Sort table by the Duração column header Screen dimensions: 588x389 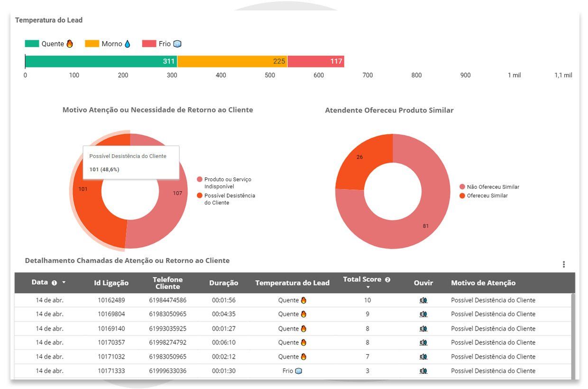click(x=223, y=283)
